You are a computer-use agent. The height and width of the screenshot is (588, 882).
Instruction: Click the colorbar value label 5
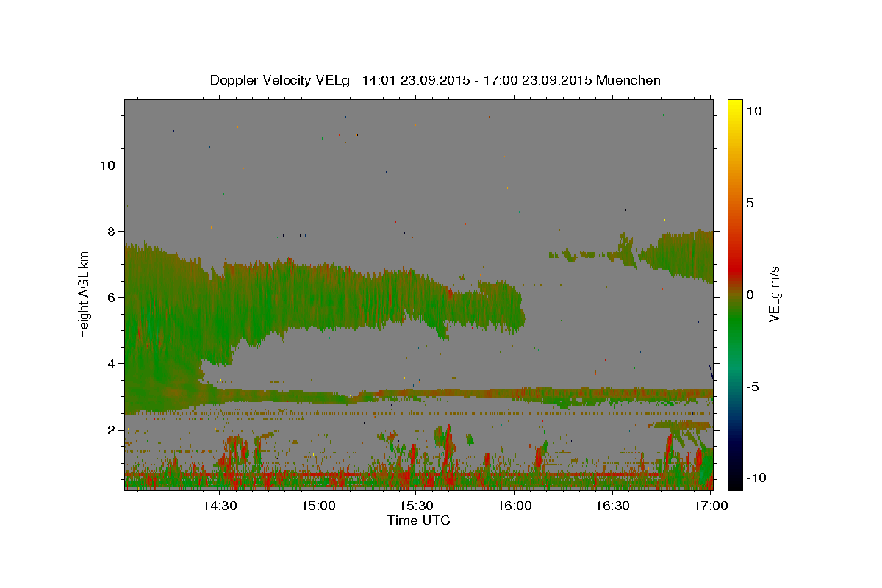(750, 203)
